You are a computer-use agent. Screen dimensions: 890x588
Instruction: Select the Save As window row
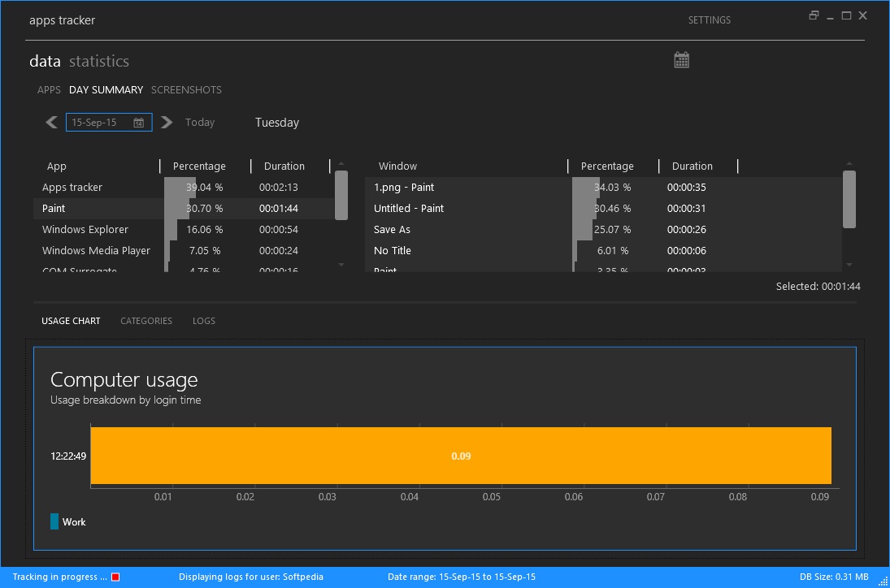coord(603,229)
